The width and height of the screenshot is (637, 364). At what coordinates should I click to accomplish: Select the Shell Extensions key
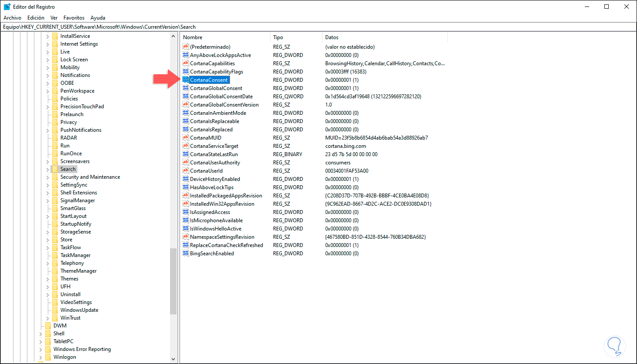79,193
